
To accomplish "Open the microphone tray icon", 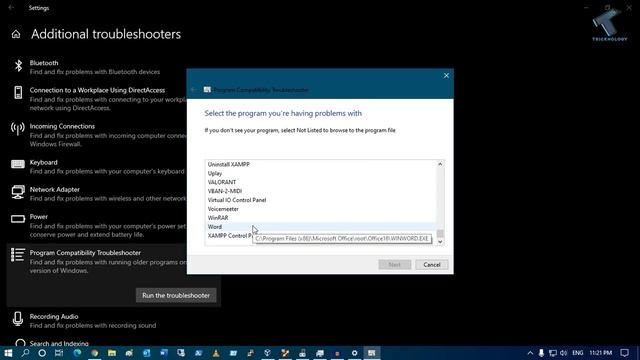I will (541, 353).
